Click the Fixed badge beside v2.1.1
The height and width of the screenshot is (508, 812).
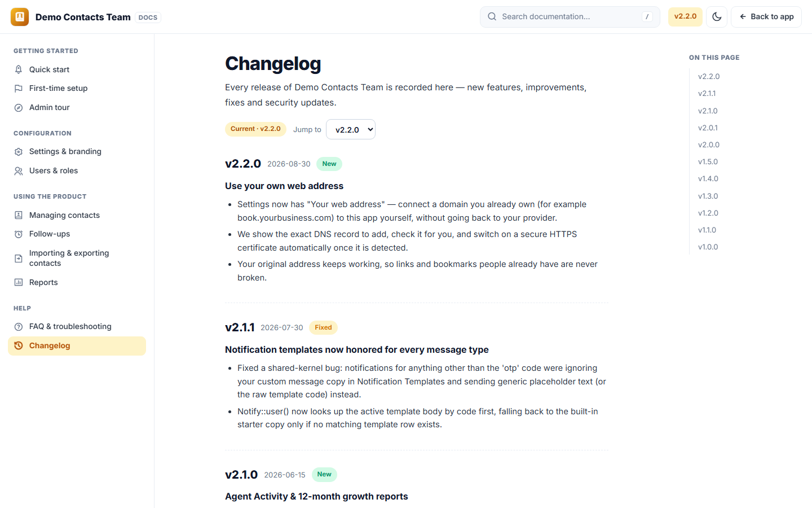coord(323,328)
